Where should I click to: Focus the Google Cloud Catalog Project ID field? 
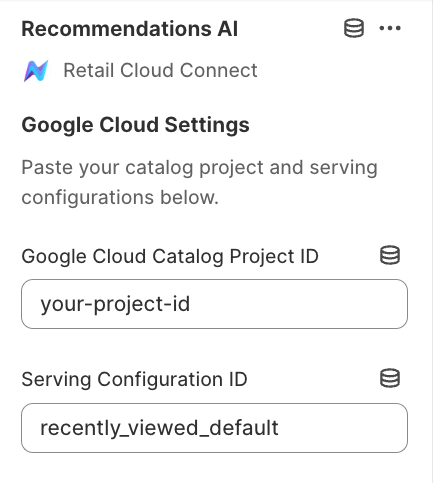(x=214, y=304)
